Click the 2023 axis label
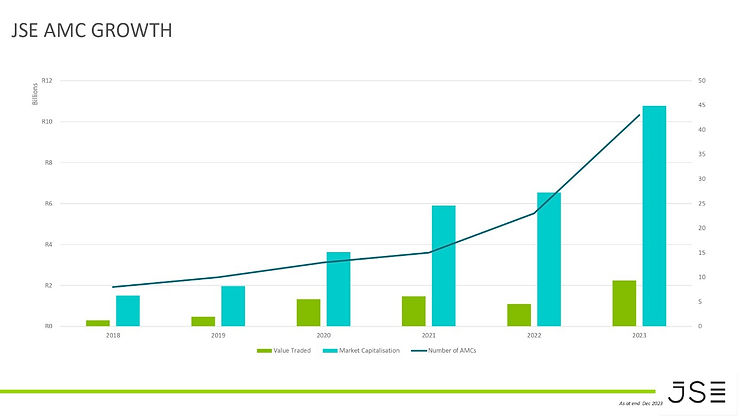Screen dimensions: 740x417 click(639, 335)
